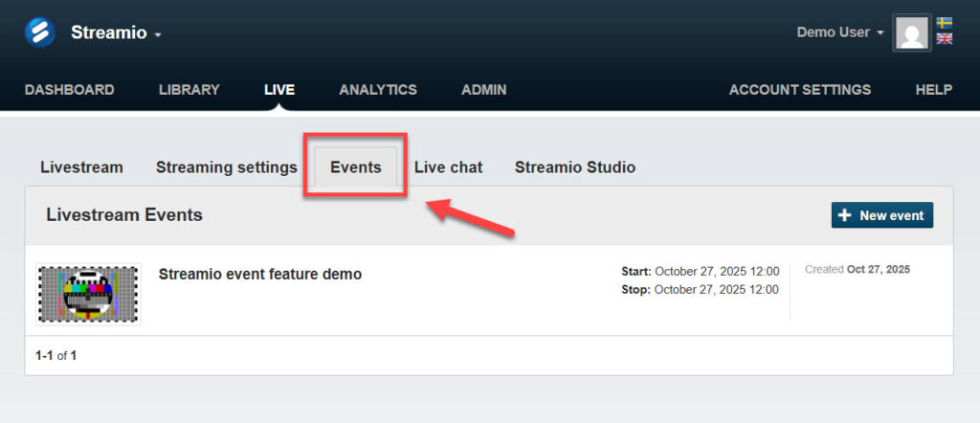Click the Start date October 27, 2025 12:00
Screen dimensions: 980x423
click(x=700, y=271)
